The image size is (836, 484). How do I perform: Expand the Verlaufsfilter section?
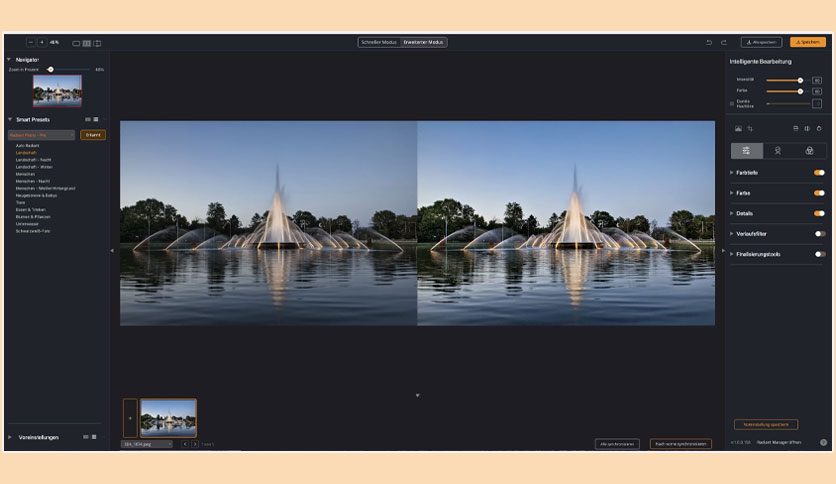point(732,234)
